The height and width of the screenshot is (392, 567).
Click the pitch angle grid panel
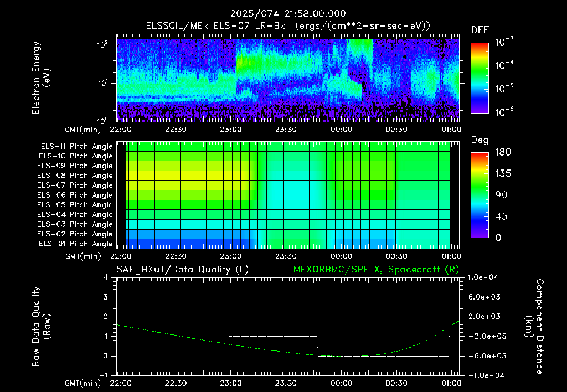tap(288, 195)
